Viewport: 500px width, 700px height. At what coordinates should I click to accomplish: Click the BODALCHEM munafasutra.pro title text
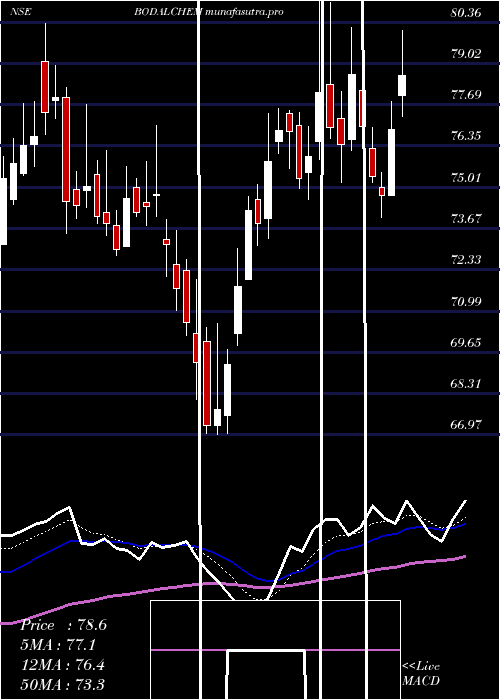209,12
